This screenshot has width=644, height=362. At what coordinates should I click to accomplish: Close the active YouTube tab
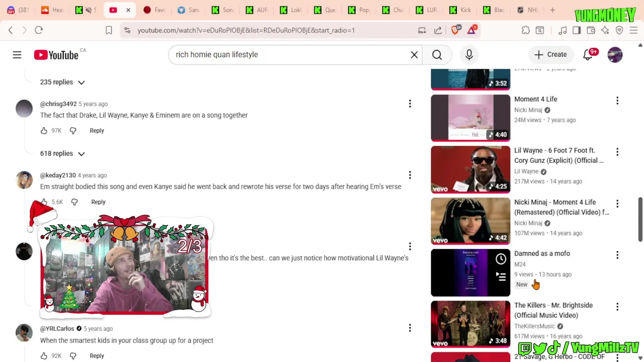pos(128,10)
